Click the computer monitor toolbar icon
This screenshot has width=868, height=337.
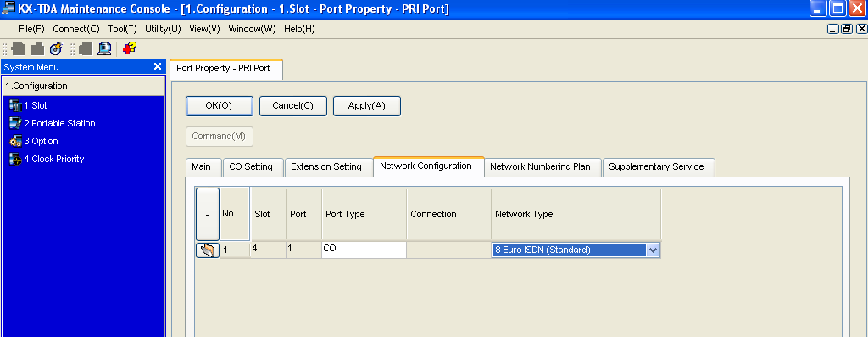click(x=104, y=48)
